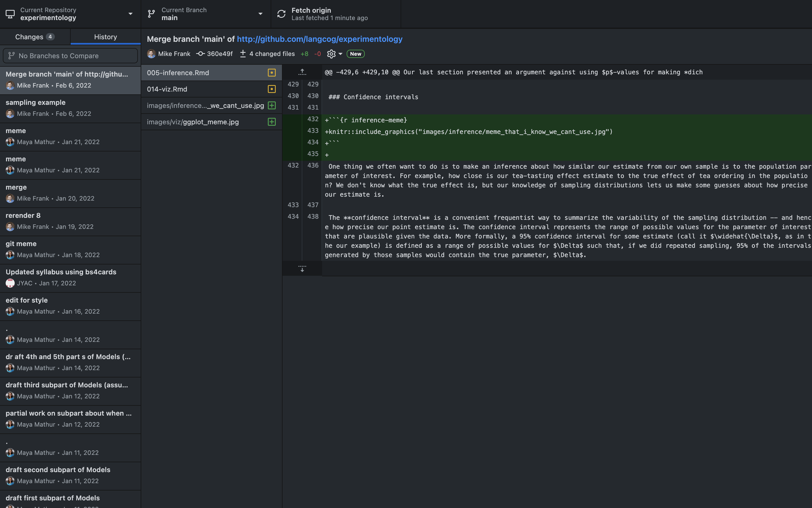Select the dr aft 4th and 5th part commit

point(70,362)
